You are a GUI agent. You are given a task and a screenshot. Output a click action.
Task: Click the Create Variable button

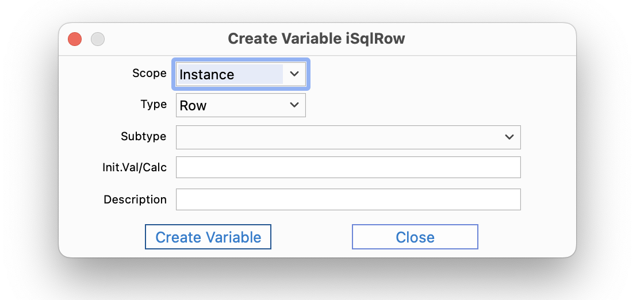[x=208, y=237]
